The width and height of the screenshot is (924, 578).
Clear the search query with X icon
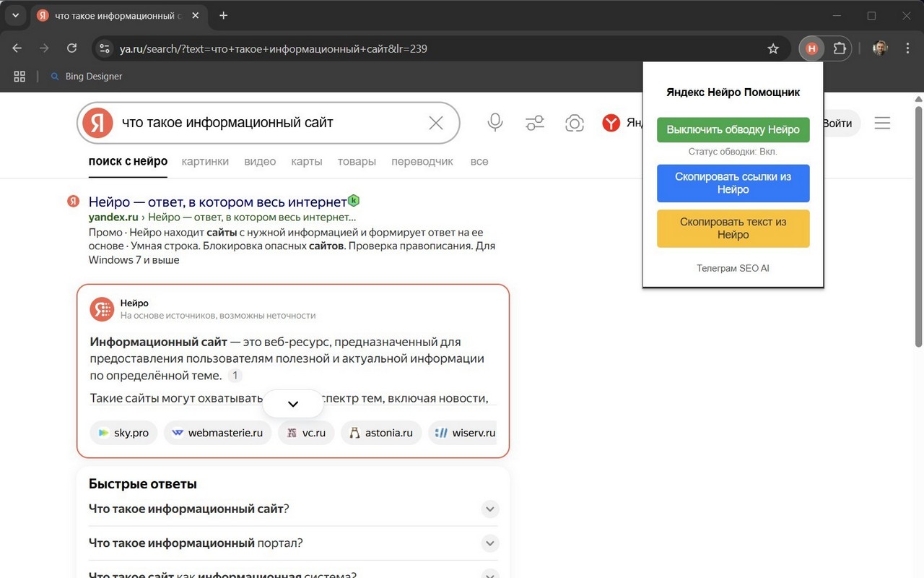click(436, 123)
